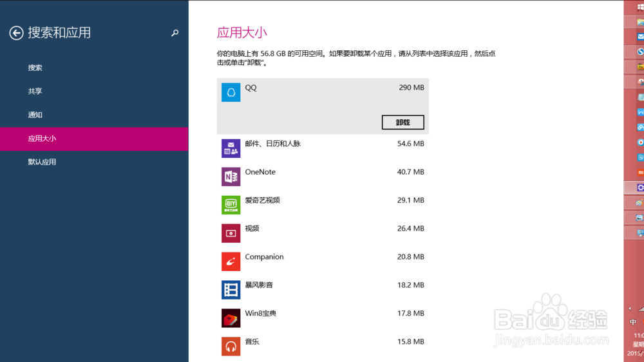644x362 pixels.
Task: Click the 爱奇艺视频 green app icon
Action: tap(231, 205)
